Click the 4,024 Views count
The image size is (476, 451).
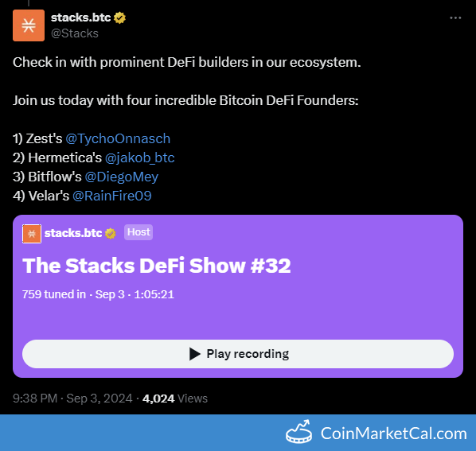(175, 399)
